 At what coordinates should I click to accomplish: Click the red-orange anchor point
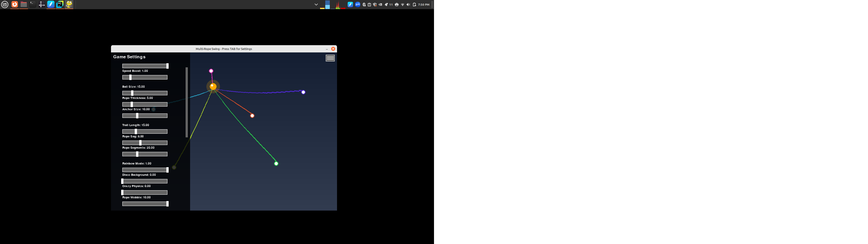252,116
